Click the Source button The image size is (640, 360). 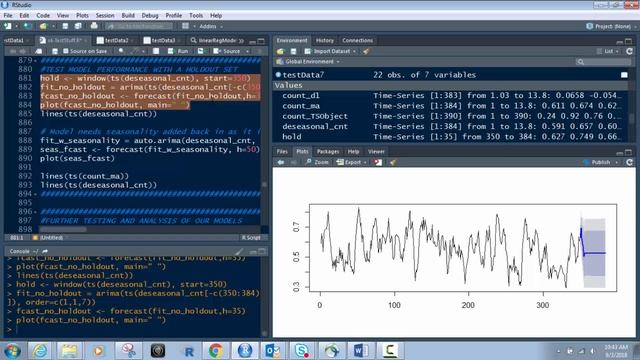click(x=227, y=51)
